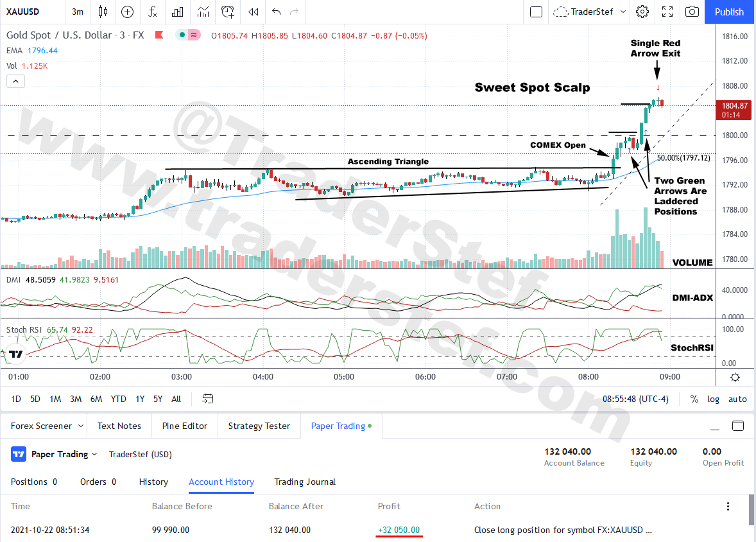The height and width of the screenshot is (542, 756).
Task: Start bar Replay with the rewind icon
Action: coord(253,12)
